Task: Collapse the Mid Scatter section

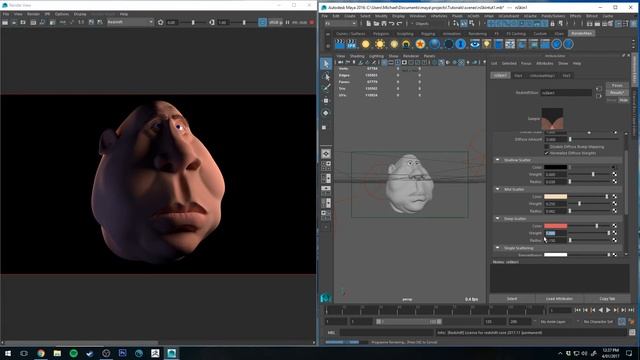Action: [498, 189]
